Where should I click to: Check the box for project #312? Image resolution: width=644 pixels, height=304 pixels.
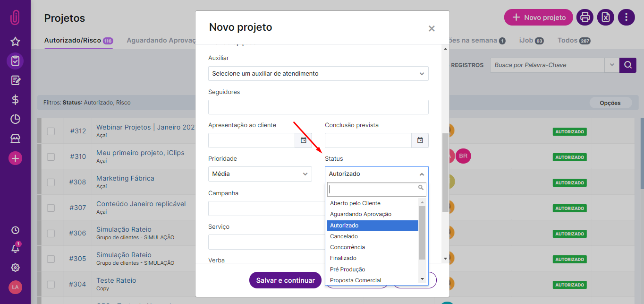coord(51,131)
